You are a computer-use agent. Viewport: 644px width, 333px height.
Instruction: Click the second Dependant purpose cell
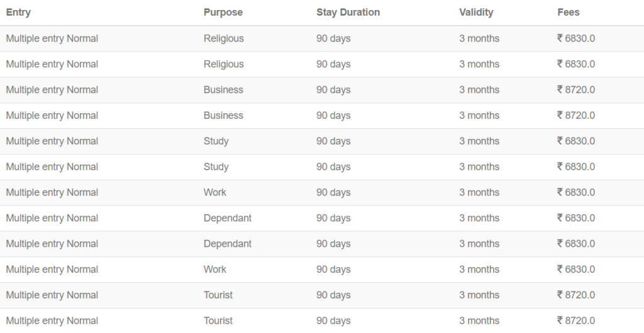(227, 244)
